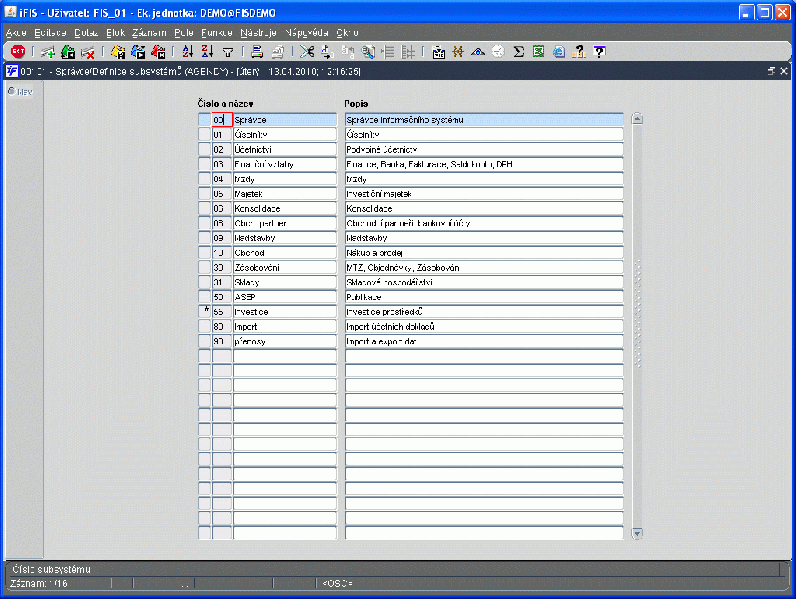Image resolution: width=796 pixels, height=599 pixels.
Task: Click the Zásobování name cell
Action: pyautogui.click(x=285, y=267)
